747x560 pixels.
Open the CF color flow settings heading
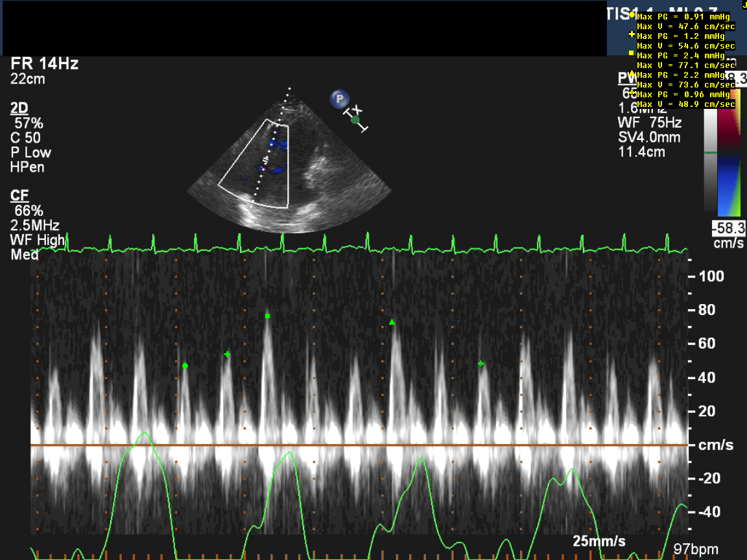[19, 196]
